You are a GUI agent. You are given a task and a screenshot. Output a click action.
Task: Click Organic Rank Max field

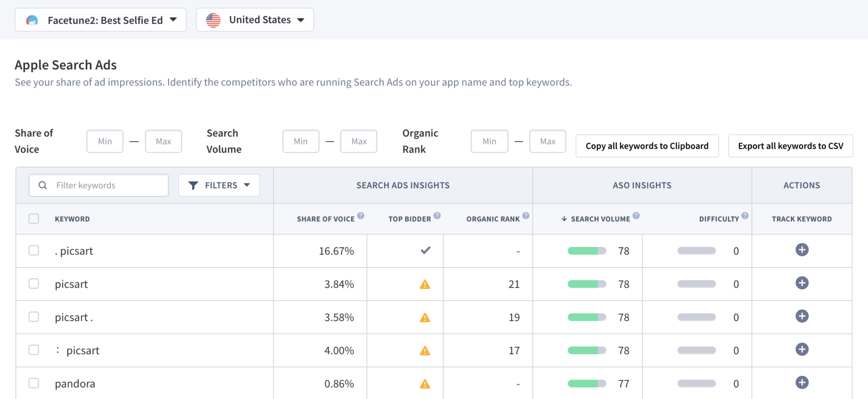(x=547, y=141)
